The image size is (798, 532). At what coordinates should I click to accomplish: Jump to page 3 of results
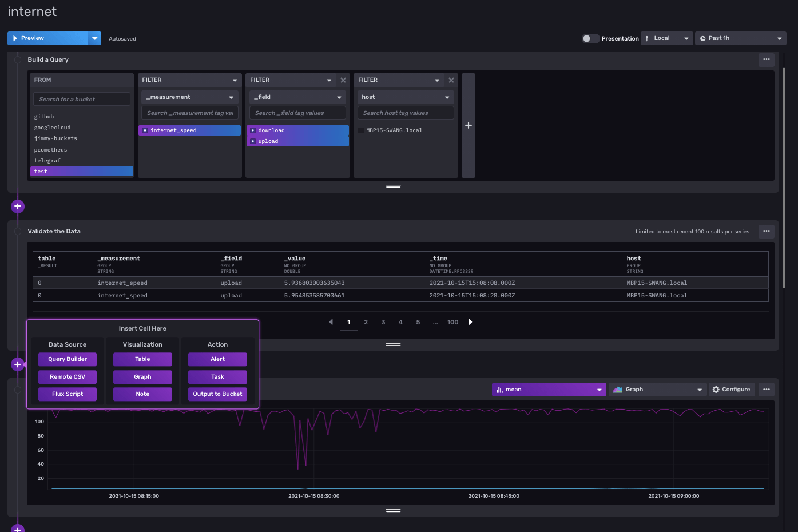click(x=383, y=322)
